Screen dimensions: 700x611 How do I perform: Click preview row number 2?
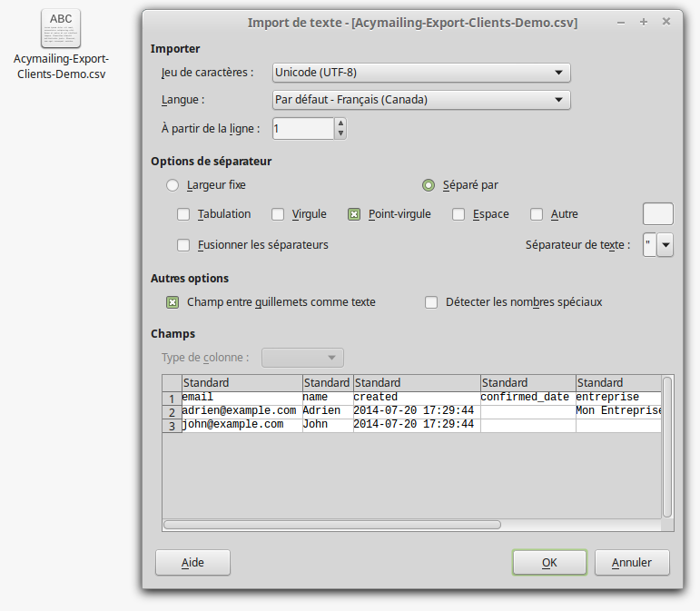pyautogui.click(x=172, y=412)
